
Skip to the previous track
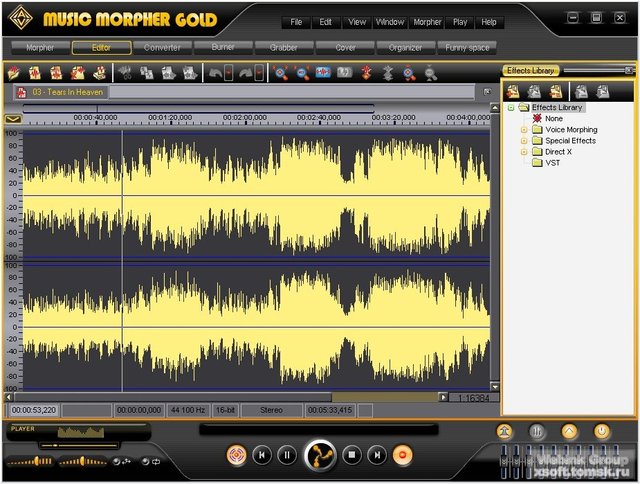click(x=262, y=455)
